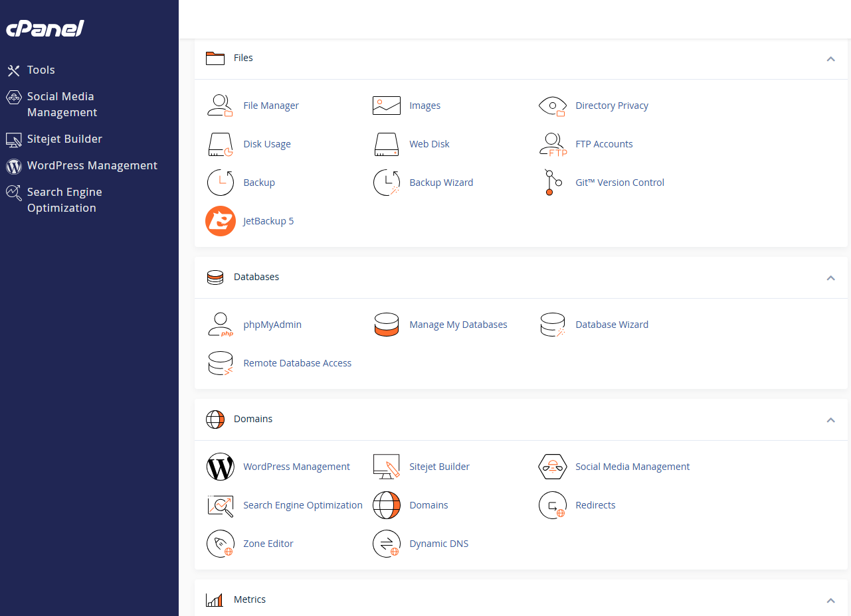The height and width of the screenshot is (616, 851).
Task: Click the Zone Editor link text
Action: (268, 544)
